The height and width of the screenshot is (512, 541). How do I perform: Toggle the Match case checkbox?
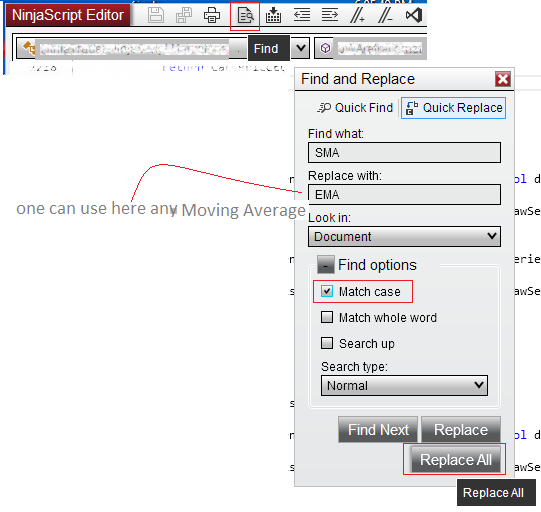click(326, 291)
